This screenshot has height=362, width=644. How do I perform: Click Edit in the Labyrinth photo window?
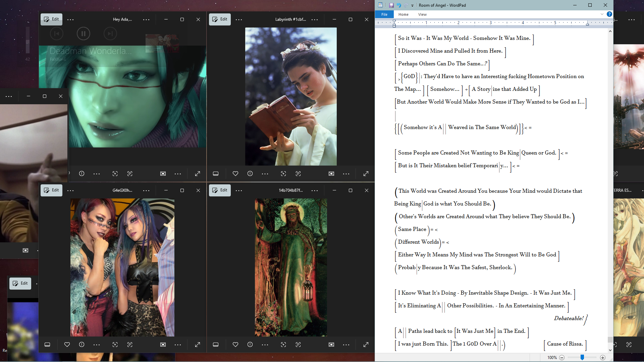220,19
